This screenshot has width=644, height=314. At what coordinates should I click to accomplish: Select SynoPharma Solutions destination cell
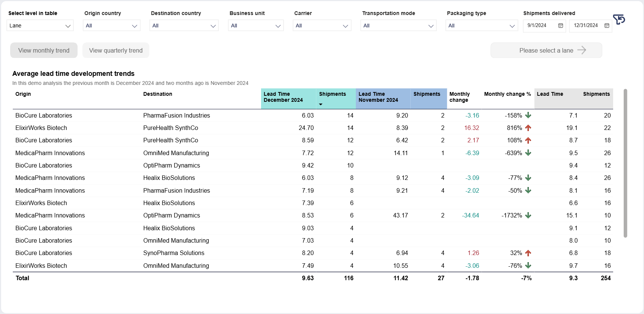point(174,253)
